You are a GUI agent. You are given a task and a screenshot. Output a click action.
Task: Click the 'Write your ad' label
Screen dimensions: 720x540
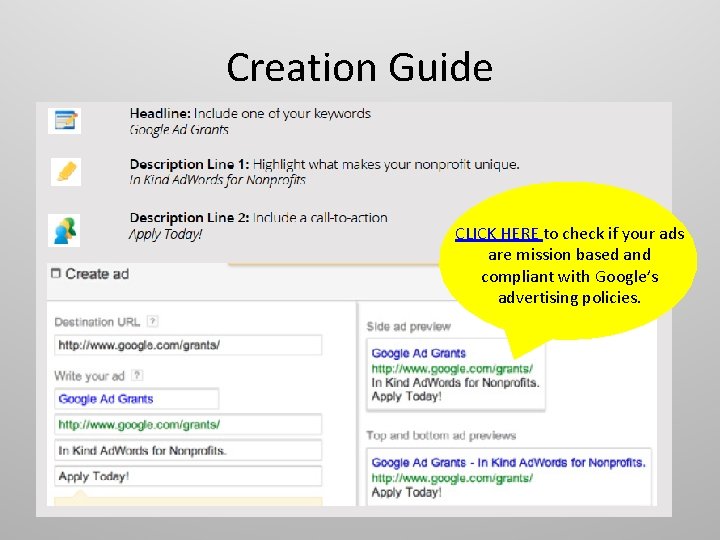pos(90,376)
